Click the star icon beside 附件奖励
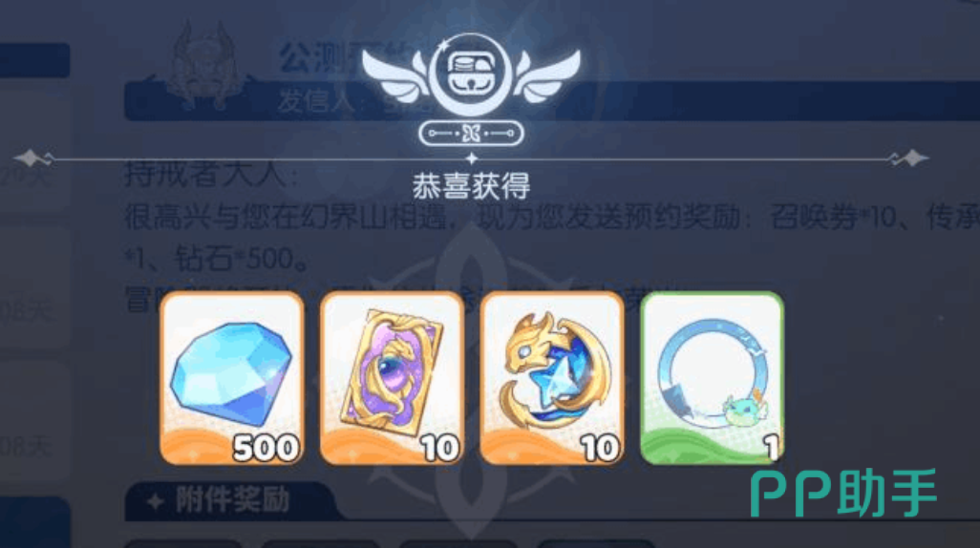This screenshot has width=980, height=548. tap(155, 500)
